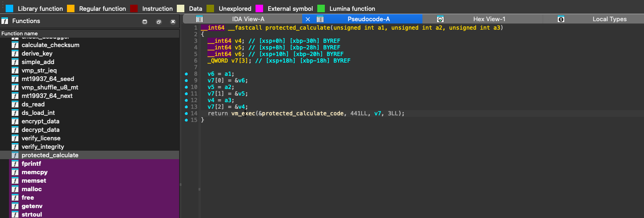
Task: Float the Functions panel window
Action: tap(159, 22)
